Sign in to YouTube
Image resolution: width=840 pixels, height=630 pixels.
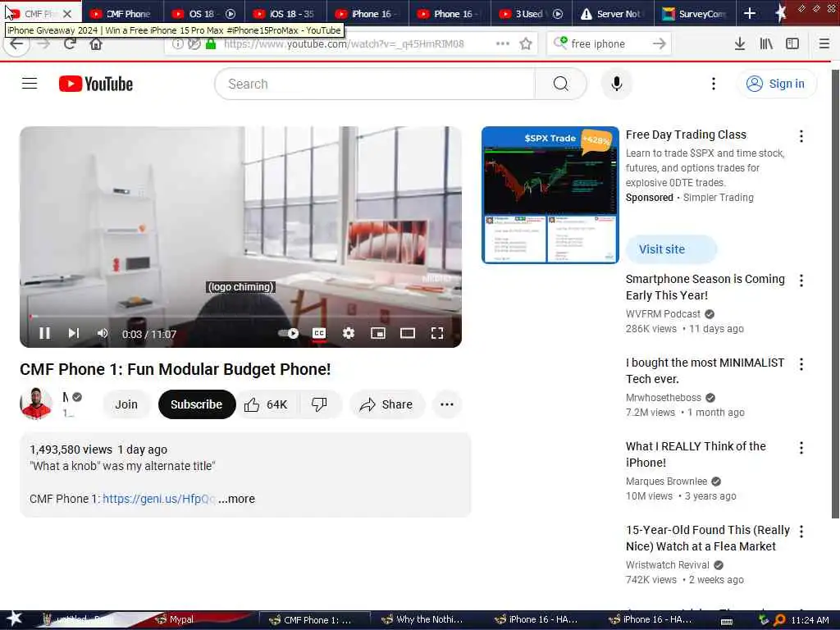[776, 84]
